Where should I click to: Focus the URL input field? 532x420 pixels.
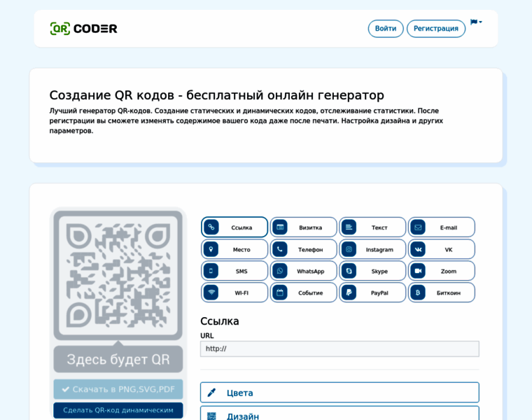339,349
